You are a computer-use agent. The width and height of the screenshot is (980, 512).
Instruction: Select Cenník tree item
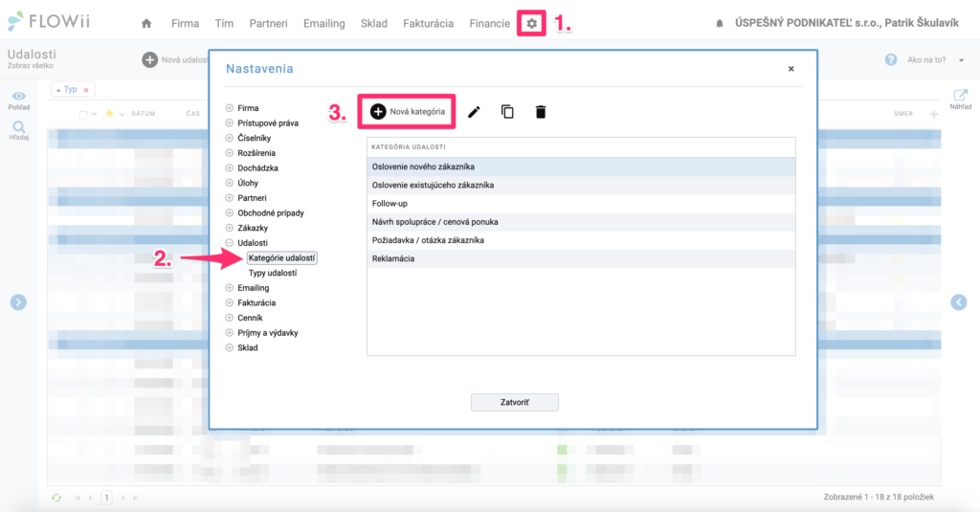pos(250,318)
